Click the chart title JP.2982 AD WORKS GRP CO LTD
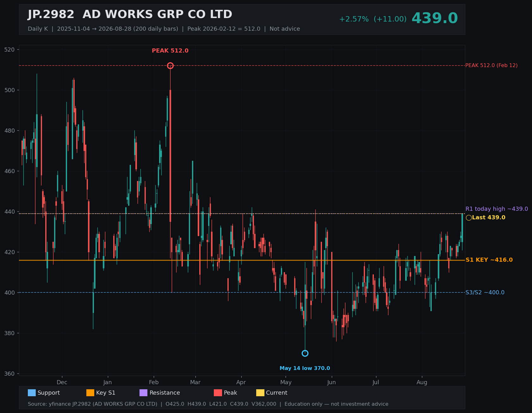This screenshot has width=532, height=413. pos(130,15)
